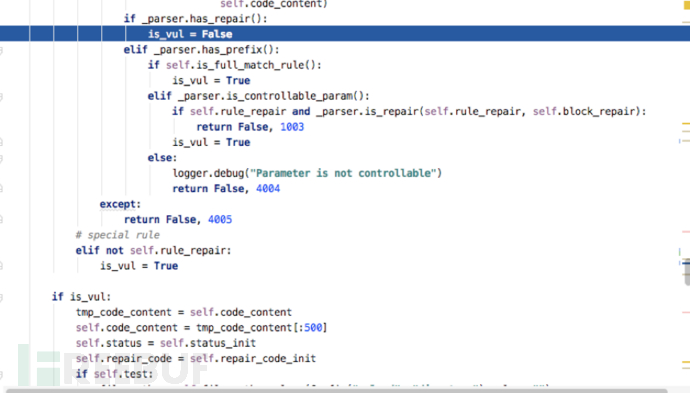Image resolution: width=690 pixels, height=393 pixels.
Task: Collapse the elif is_controllable_param block via gutter
Action: (1, 97)
